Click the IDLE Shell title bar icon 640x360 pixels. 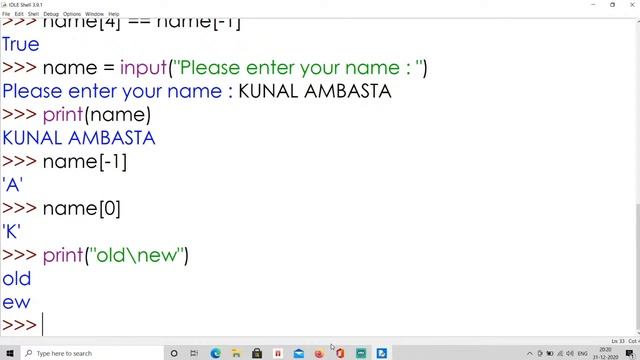(x=4, y=4)
